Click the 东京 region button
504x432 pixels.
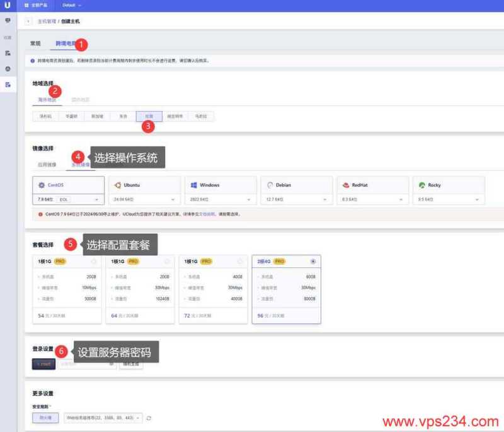124,116
